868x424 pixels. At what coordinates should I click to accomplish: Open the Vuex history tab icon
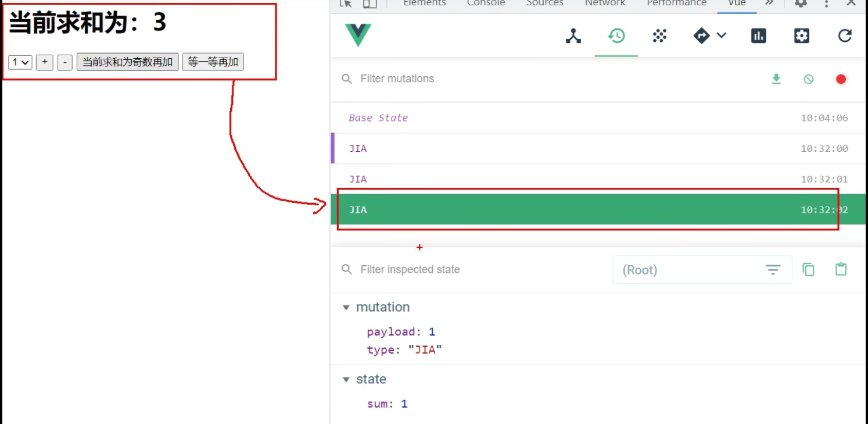click(616, 36)
